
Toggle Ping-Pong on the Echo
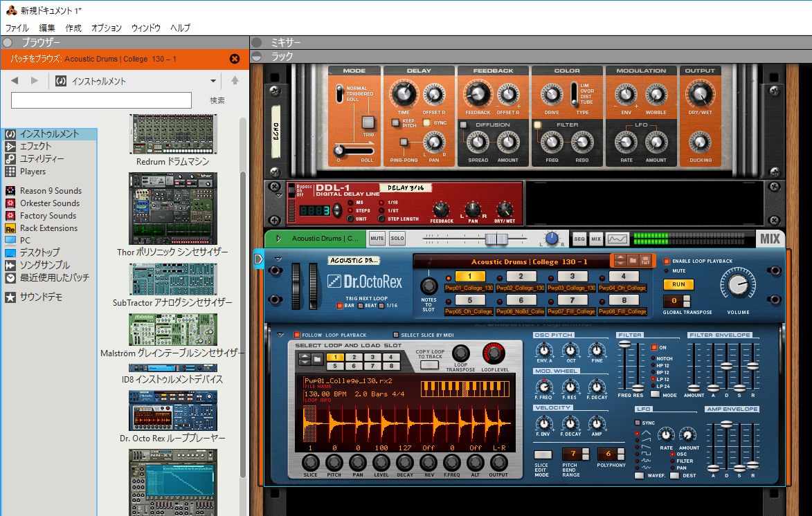404,142
